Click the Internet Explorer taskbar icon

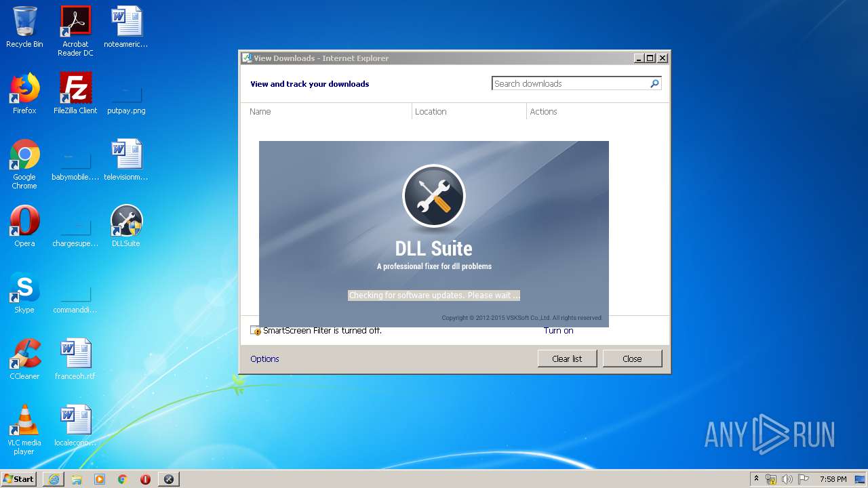tap(54, 479)
